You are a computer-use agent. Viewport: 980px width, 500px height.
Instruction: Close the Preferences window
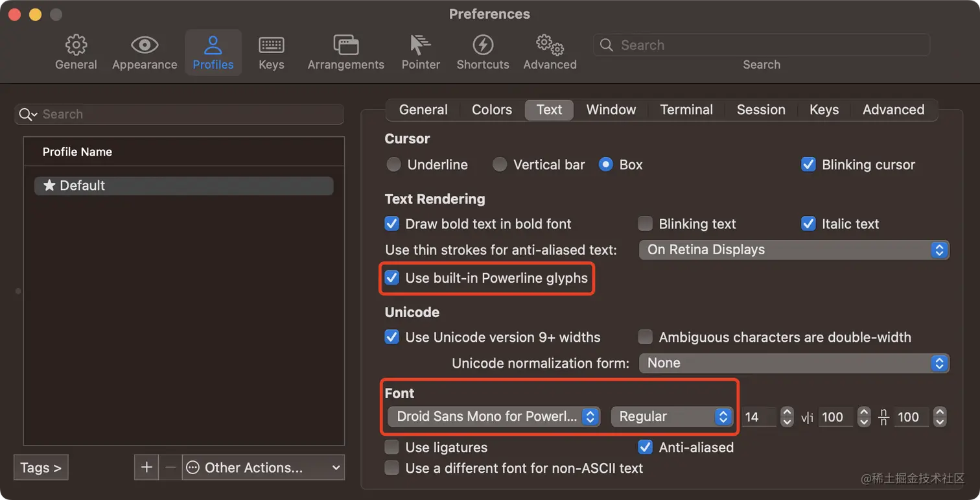[x=14, y=14]
